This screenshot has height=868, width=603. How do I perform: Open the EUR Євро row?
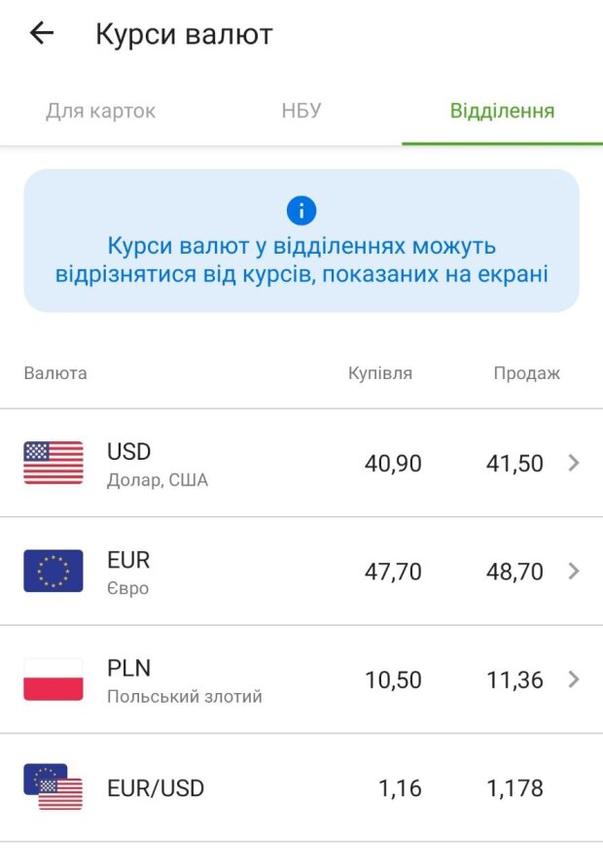coord(129,572)
